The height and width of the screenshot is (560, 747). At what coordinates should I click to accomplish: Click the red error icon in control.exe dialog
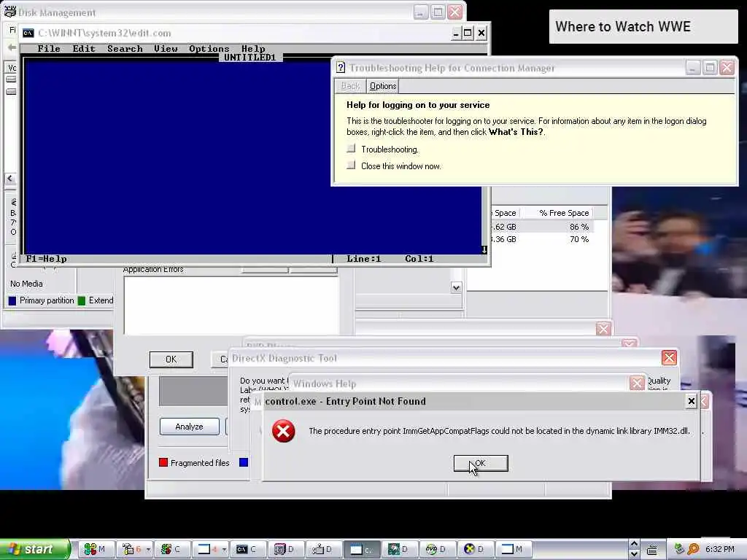pos(284,431)
